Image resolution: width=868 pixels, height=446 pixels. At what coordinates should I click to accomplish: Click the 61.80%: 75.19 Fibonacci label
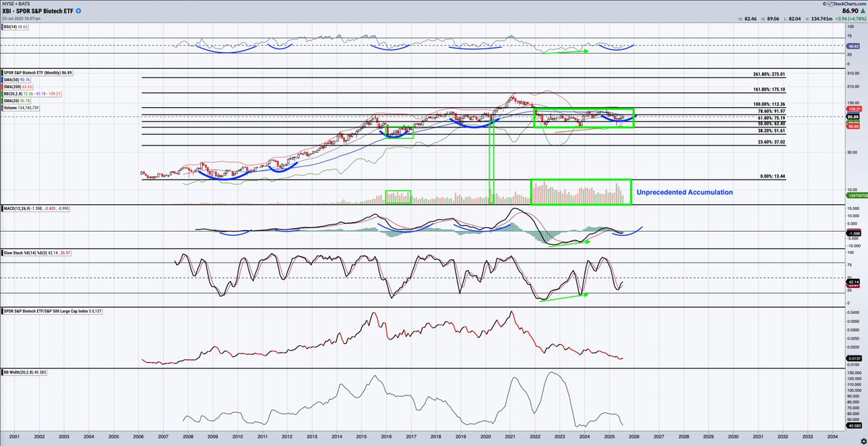771,118
